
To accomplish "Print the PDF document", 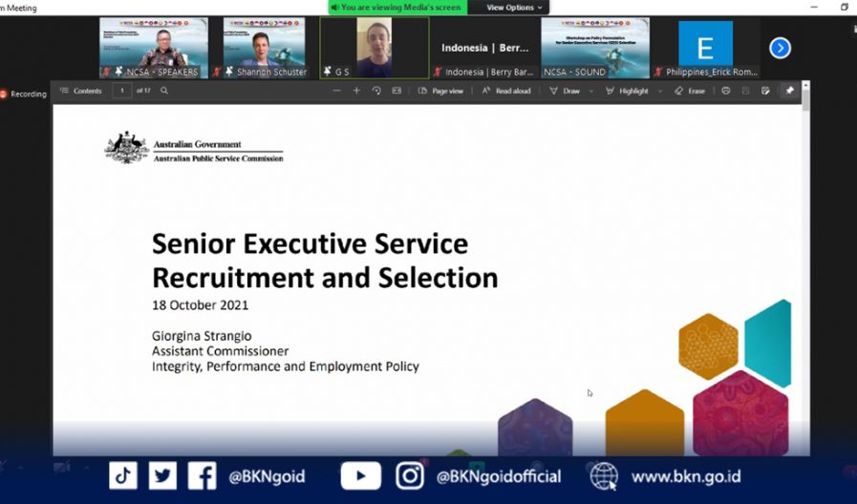I will 726,91.
